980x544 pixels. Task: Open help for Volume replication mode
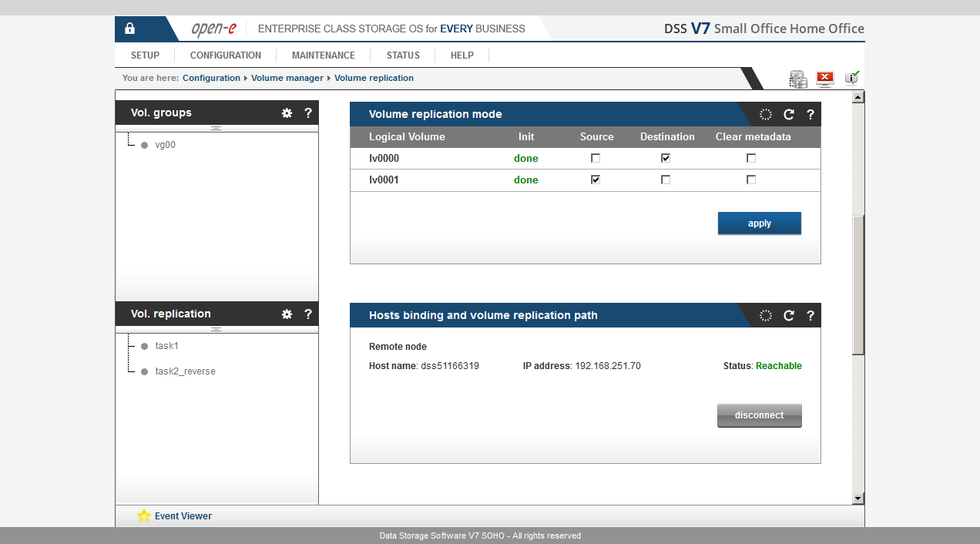coord(811,114)
